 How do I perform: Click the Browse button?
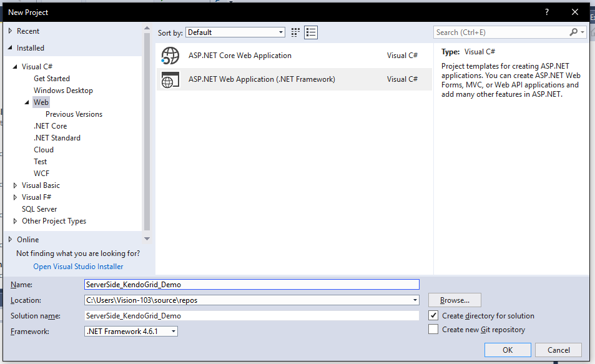(454, 300)
